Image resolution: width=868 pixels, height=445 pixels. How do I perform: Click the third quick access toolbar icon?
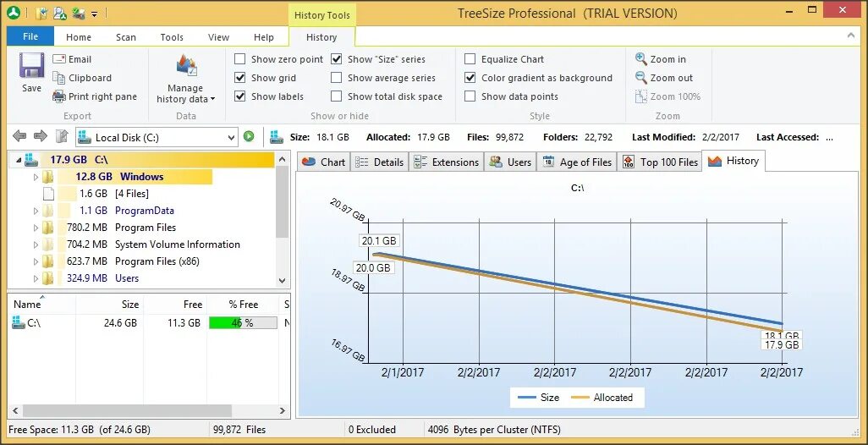coord(79,14)
